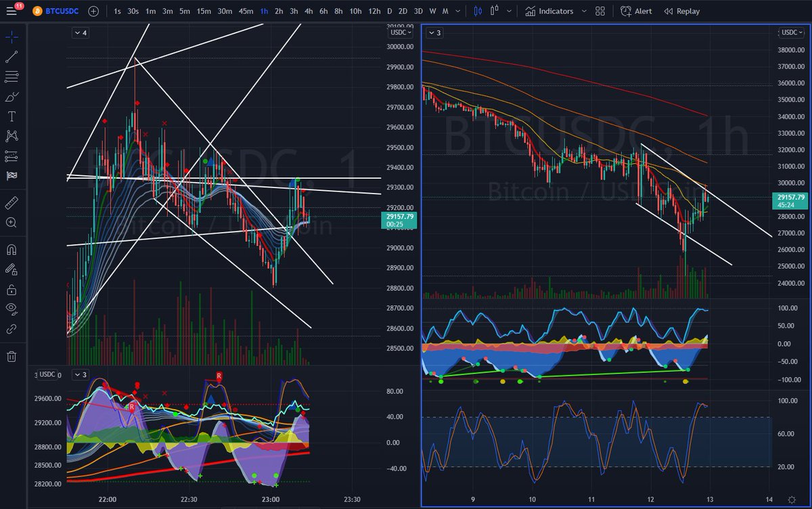Click the Remove Drawings trash icon

click(x=12, y=356)
